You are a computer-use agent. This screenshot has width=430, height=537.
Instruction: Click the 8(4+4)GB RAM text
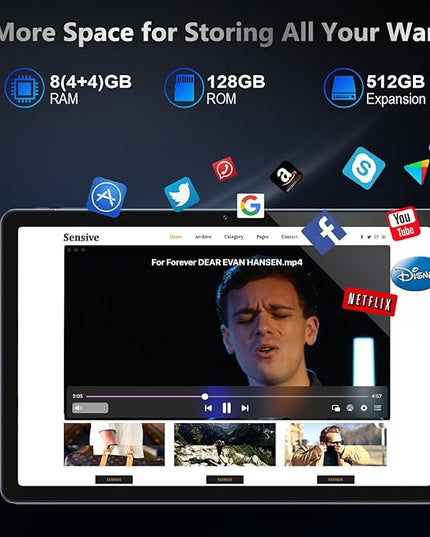pos(90,89)
